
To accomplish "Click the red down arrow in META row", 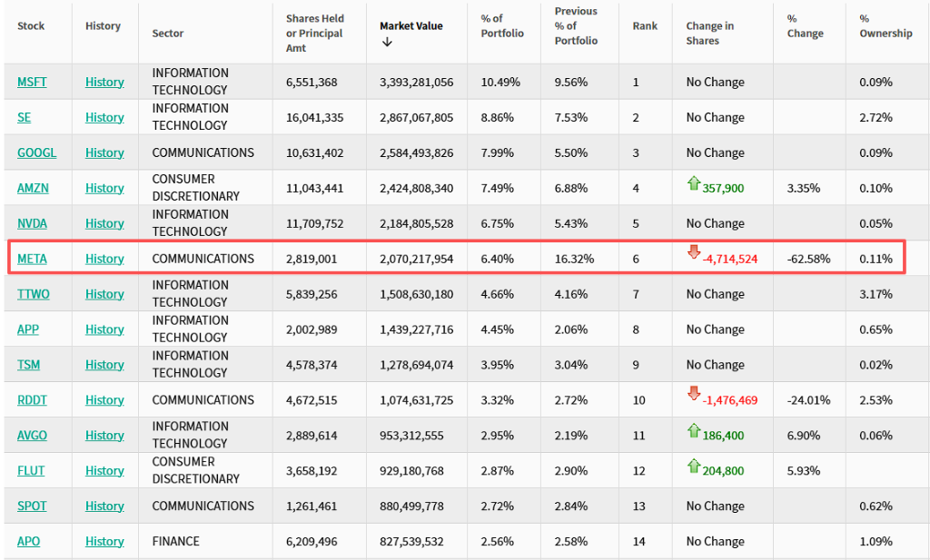I will pos(694,252).
